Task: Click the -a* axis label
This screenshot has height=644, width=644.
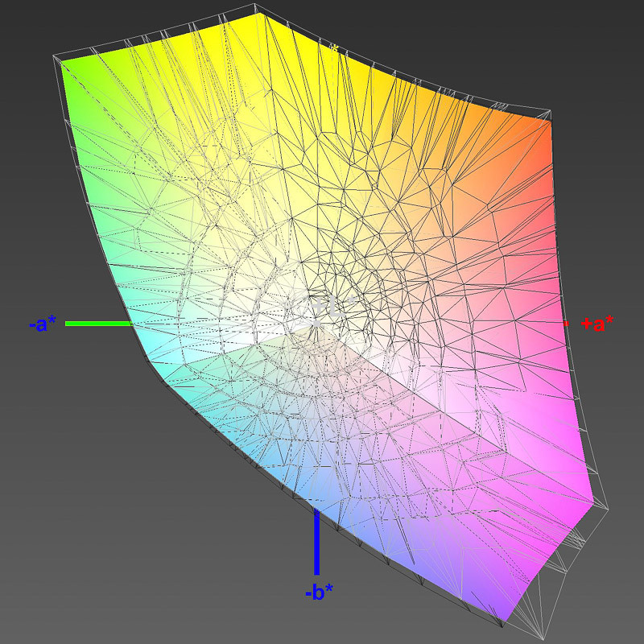Action: 42,324
